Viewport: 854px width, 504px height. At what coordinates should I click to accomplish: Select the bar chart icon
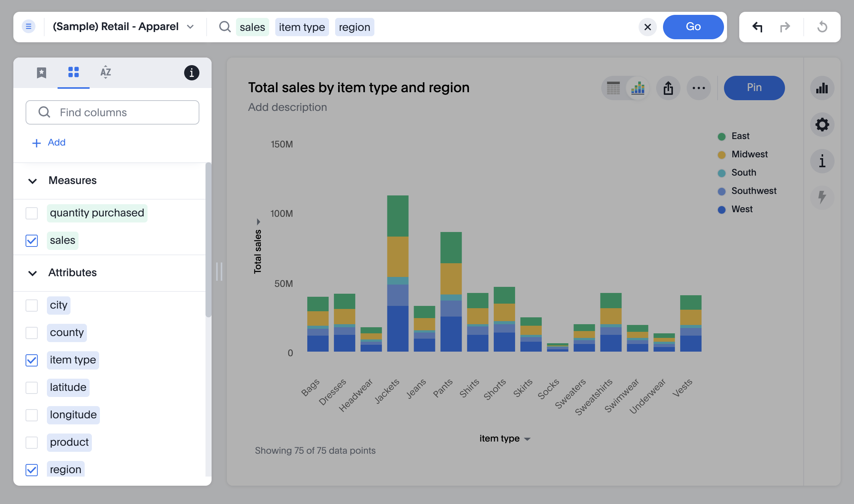(x=638, y=88)
